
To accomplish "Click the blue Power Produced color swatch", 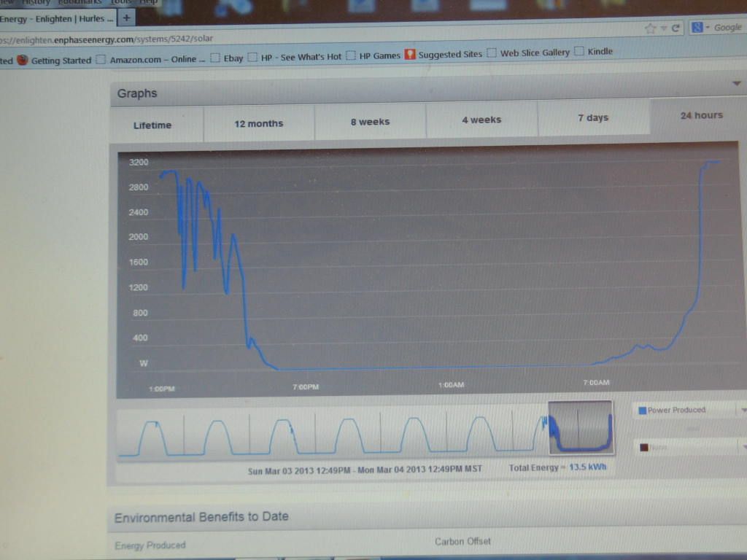I will 642,411.
